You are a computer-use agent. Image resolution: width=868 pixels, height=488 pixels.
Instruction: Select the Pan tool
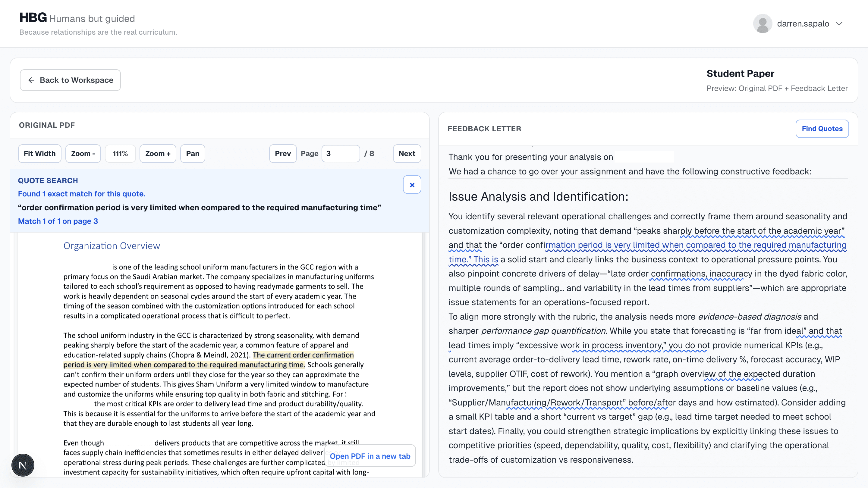(x=192, y=154)
